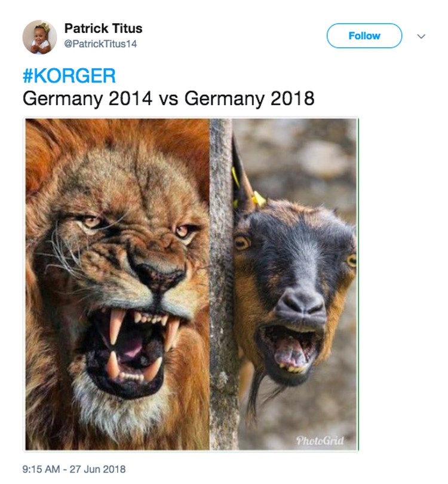Click the goat's left eye in photo
Screen dimensions: 448x484
click(241, 243)
